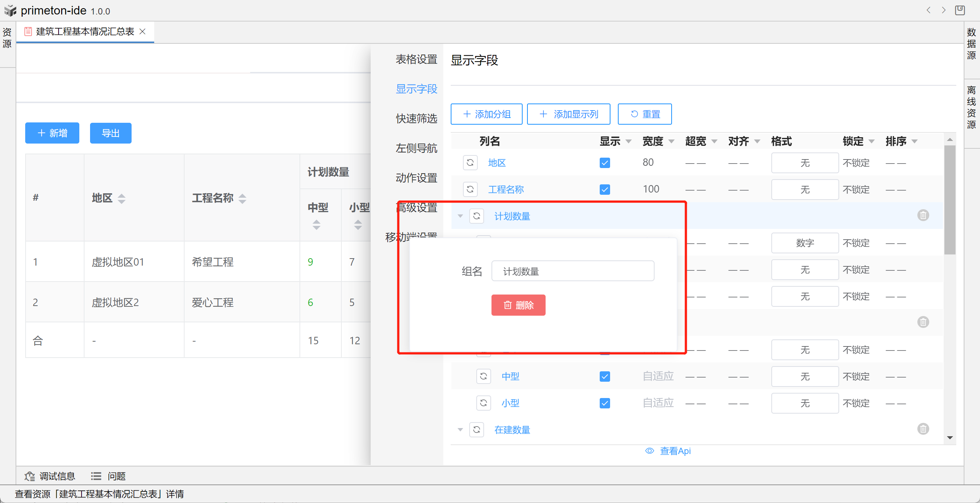The width and height of the screenshot is (980, 503).
Task: Click save icon in title bar
Action: (960, 10)
